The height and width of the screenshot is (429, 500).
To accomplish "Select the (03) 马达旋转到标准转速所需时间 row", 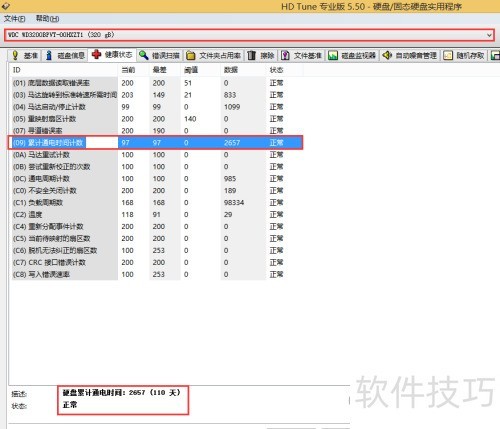I will pos(156,95).
